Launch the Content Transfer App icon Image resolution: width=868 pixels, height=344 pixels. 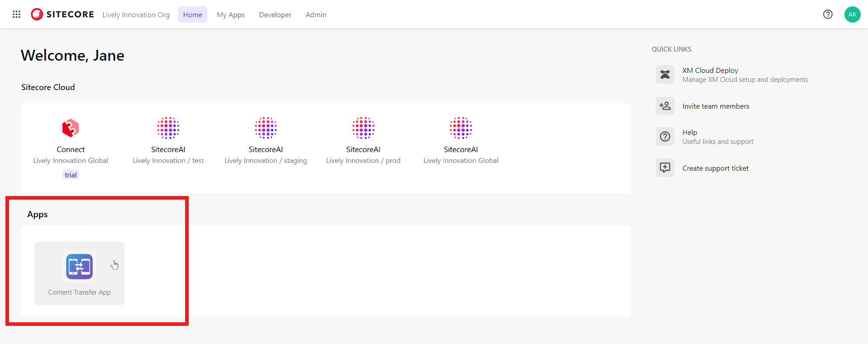(79, 267)
